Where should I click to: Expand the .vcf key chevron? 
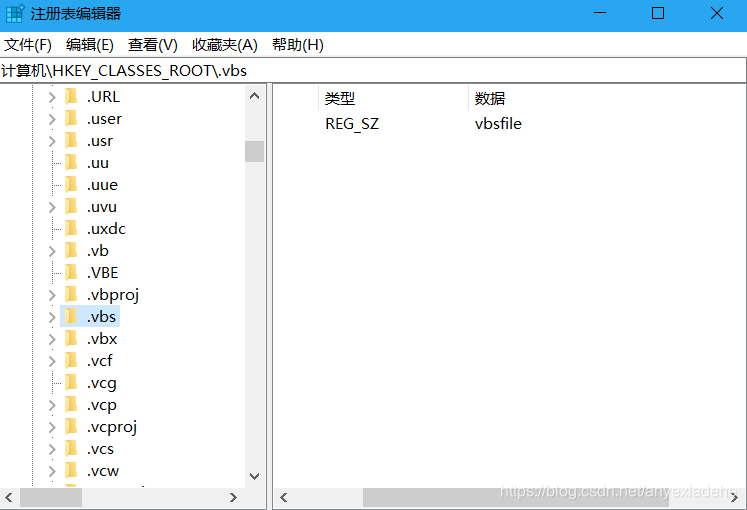(x=52, y=361)
